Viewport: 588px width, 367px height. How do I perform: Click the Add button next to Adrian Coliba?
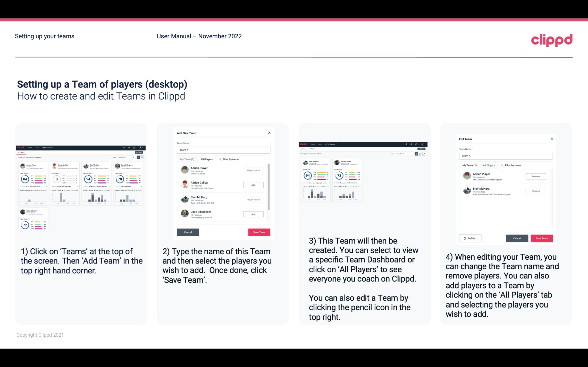pyautogui.click(x=253, y=185)
